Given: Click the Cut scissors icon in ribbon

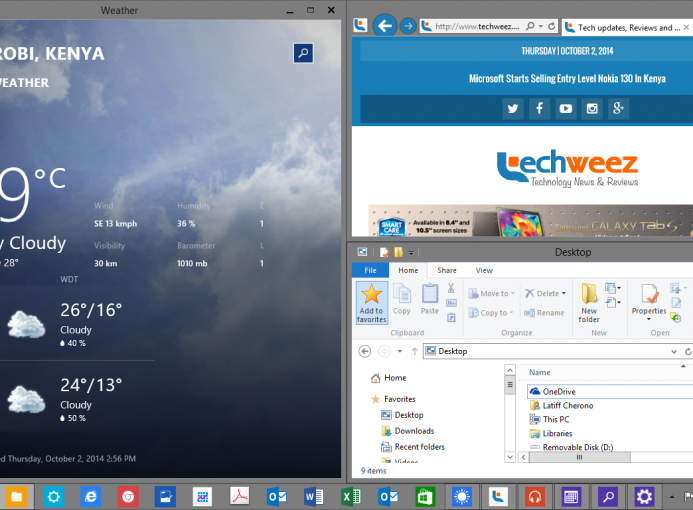Looking at the screenshot, I should tap(451, 288).
